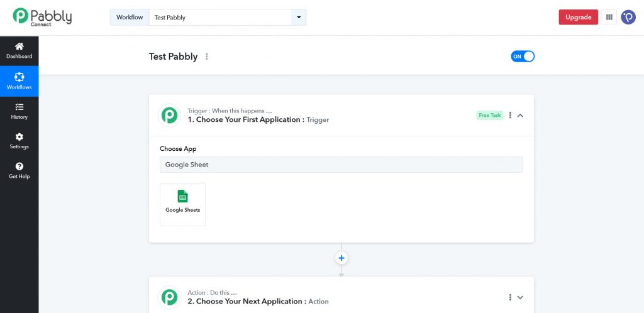Collapse the Trigger step with chevron
Viewport: 644px width, 313px height.
520,116
